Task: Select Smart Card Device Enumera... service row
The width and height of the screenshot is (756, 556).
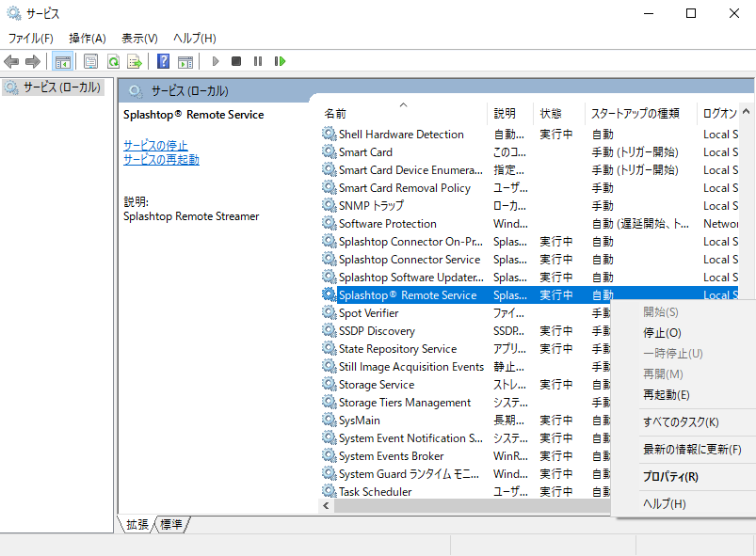Action: tap(529, 169)
